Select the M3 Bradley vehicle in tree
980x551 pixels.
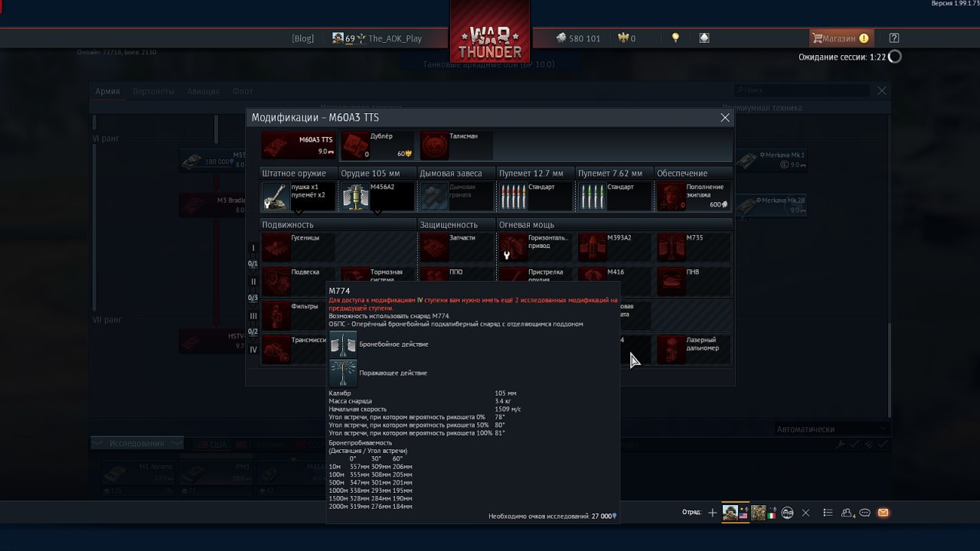[213, 204]
